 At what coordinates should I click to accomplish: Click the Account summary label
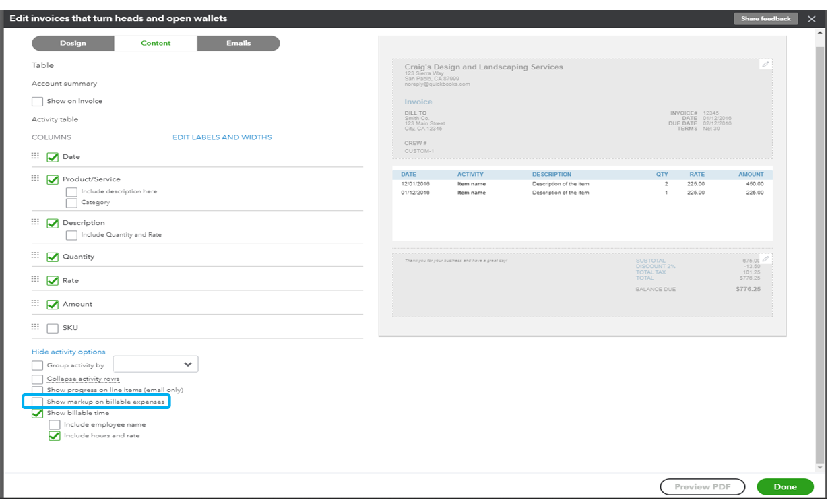(x=65, y=84)
